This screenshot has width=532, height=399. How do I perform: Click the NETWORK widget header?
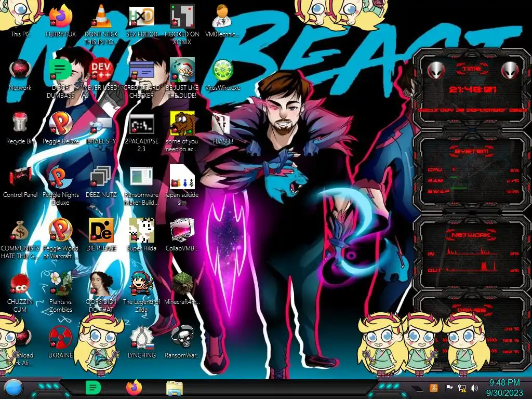click(472, 235)
